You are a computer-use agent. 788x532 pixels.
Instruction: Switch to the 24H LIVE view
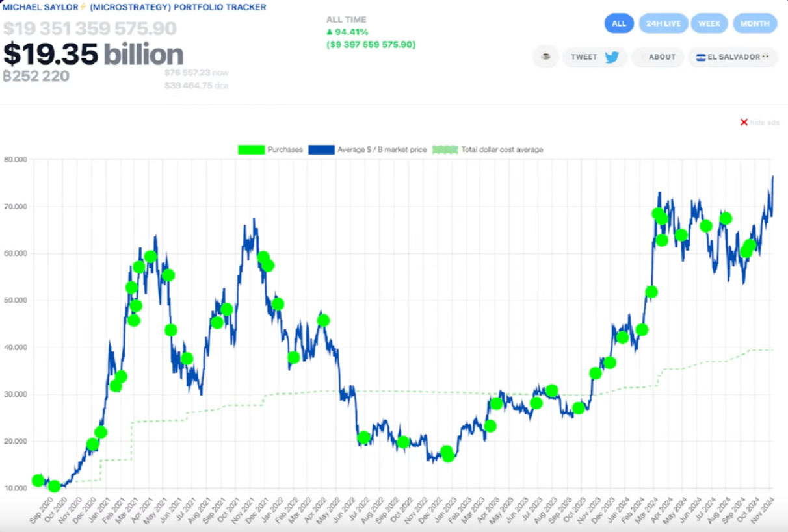point(663,23)
